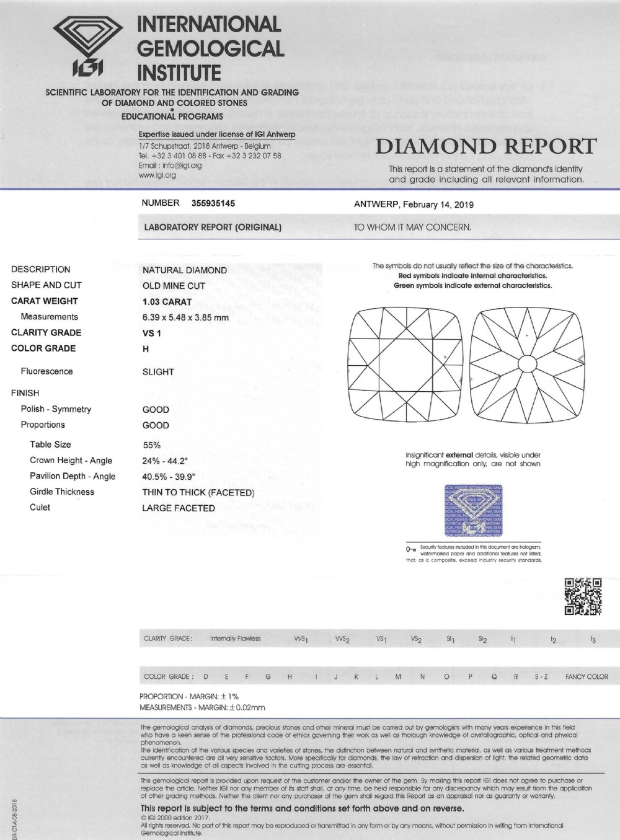Click FANCY COLOR on the color scale

point(587,677)
